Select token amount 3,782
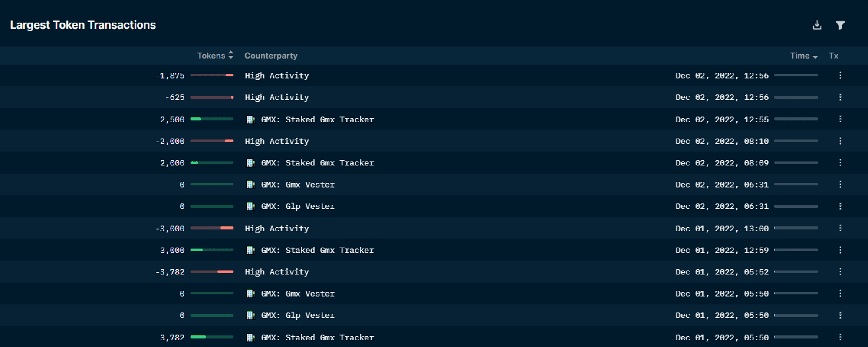This screenshot has width=868, height=347. [172, 337]
